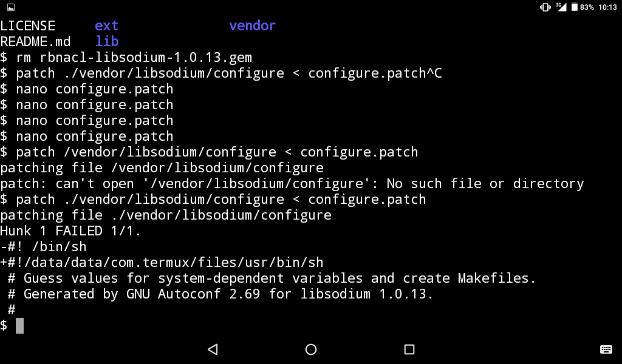
Task: Toggle the on-screen keyboard via keyboard icon
Action: [x=606, y=349]
